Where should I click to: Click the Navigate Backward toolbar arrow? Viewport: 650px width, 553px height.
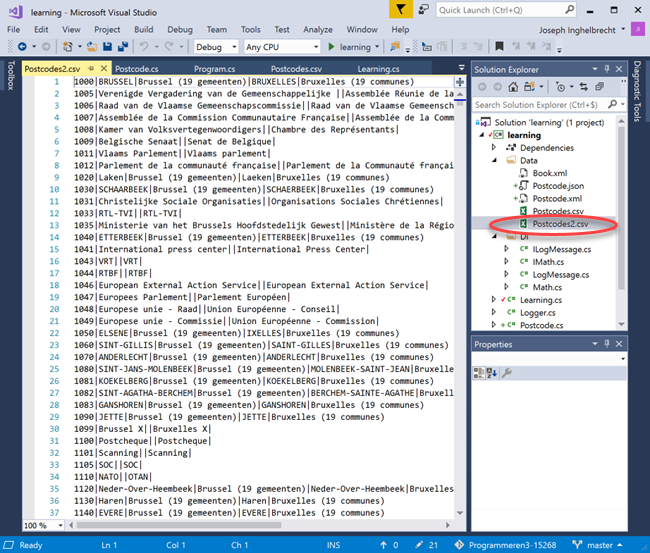[20, 47]
